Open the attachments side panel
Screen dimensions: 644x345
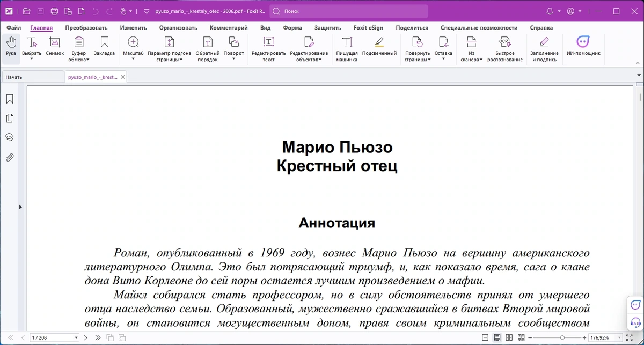pos(10,158)
